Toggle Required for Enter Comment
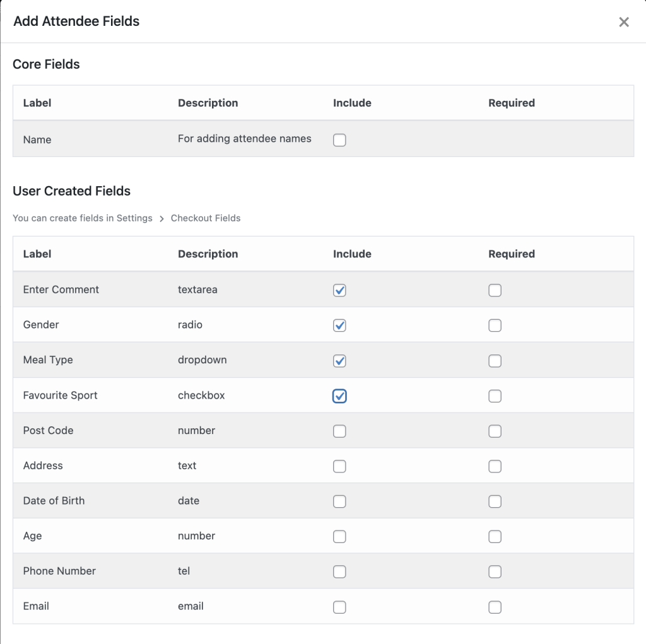Image resolution: width=646 pixels, height=644 pixels. pos(495,290)
